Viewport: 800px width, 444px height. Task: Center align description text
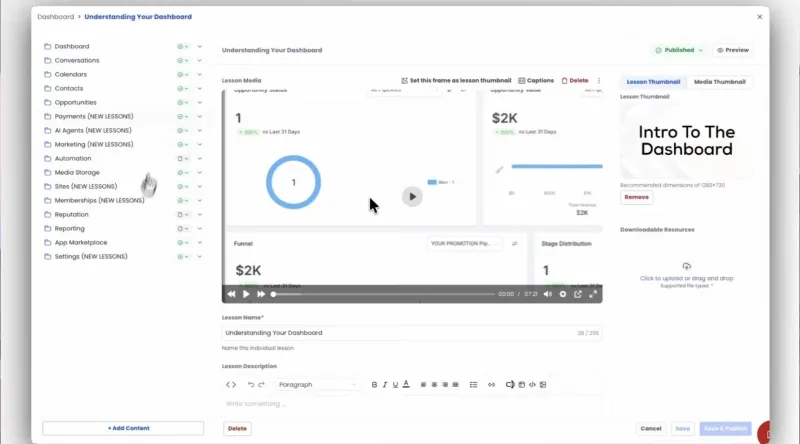(x=434, y=385)
